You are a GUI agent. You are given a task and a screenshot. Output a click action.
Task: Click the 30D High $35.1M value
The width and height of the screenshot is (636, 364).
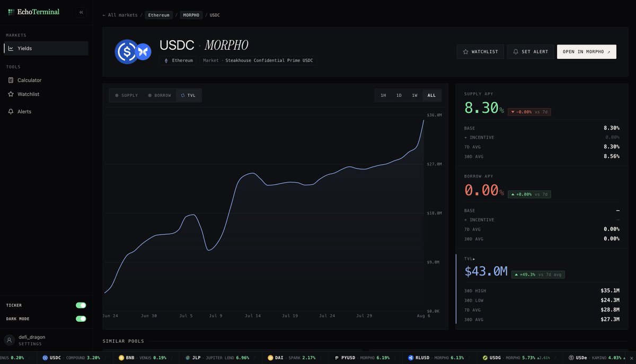coord(609,291)
